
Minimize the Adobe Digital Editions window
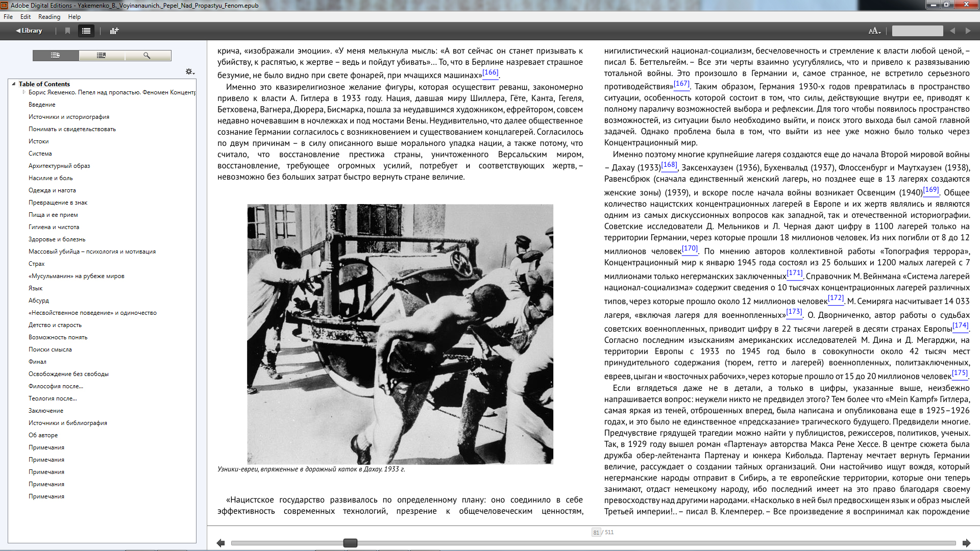click(934, 5)
